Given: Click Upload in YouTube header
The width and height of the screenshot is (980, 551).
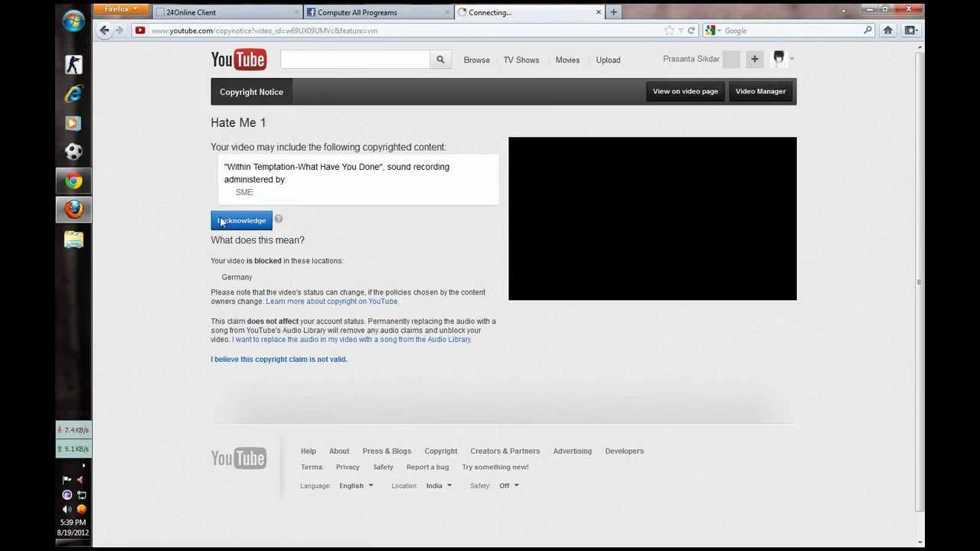Looking at the screenshot, I should coord(608,60).
